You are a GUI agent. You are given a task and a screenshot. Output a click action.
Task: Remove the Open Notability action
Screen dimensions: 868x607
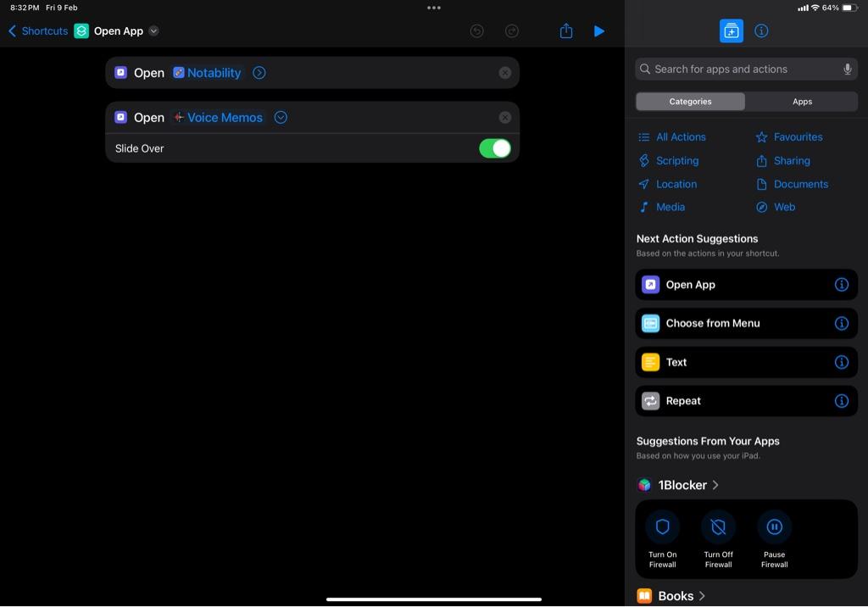[x=505, y=73]
